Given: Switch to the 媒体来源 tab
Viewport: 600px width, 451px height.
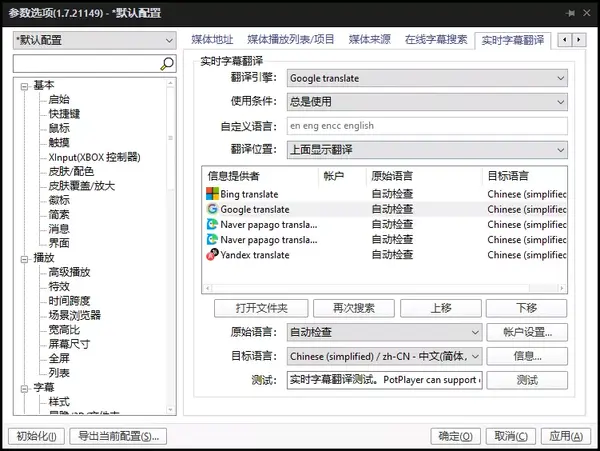Looking at the screenshot, I should click(x=370, y=39).
